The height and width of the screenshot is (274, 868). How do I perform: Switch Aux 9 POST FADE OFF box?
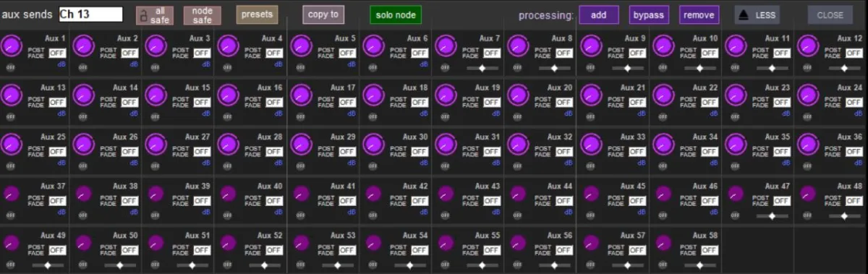coord(637,53)
